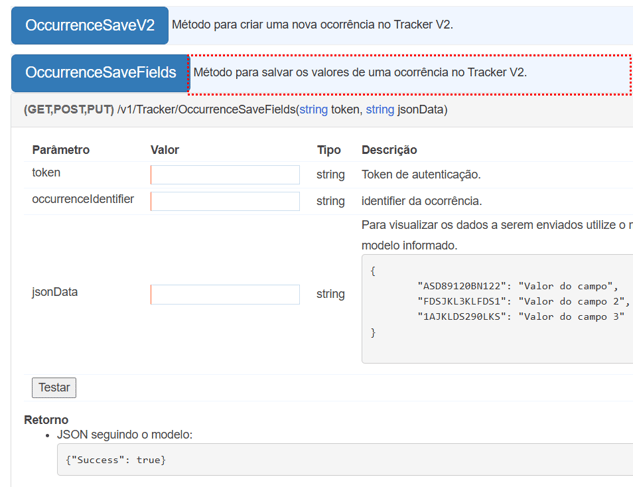Expand the OccurrenceSaveV2 method section
This screenshot has width=633, height=487.
coord(90,25)
